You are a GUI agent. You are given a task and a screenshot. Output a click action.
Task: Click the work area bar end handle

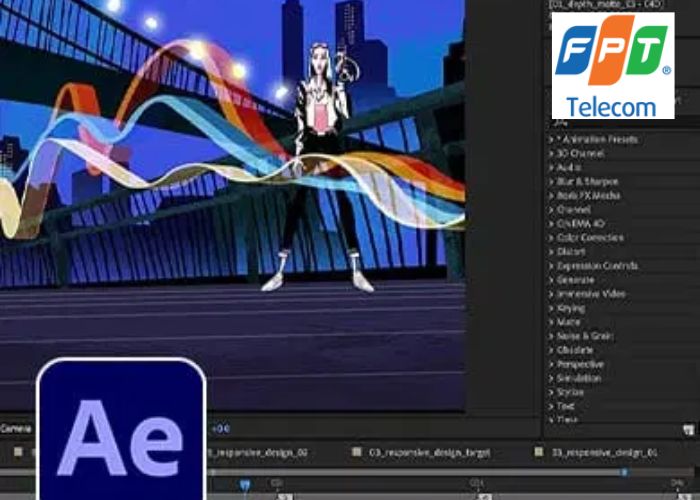(624, 472)
